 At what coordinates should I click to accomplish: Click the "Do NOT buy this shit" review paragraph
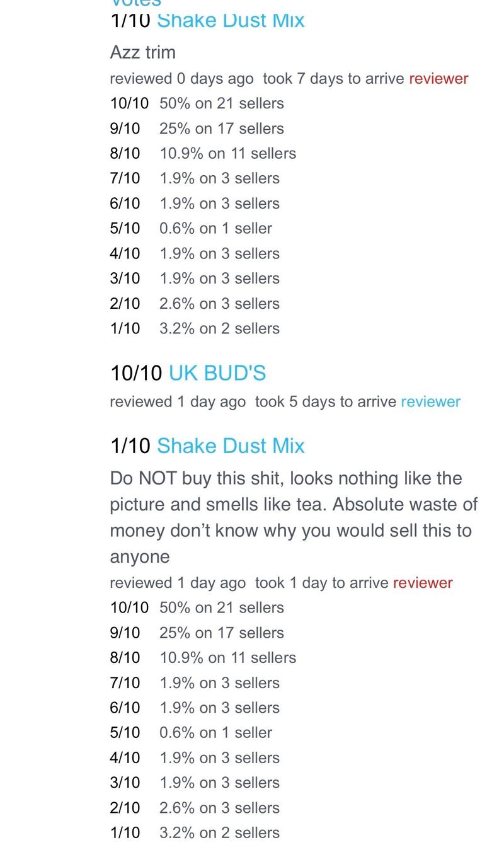click(x=293, y=517)
